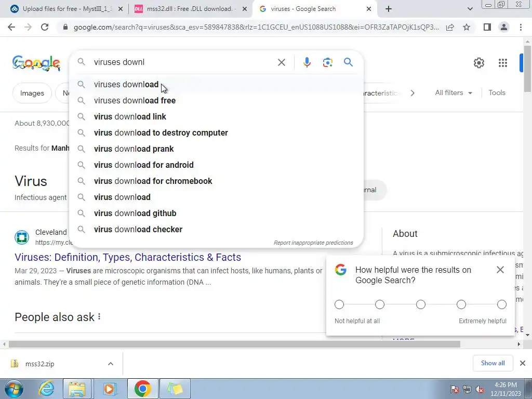This screenshot has width=532, height=399.
Task: Choose suggestion 'virus download link'
Action: (x=216, y=117)
